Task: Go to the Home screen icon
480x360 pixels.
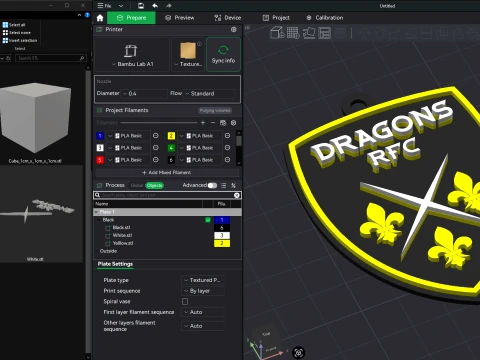Action: pyautogui.click(x=100, y=18)
